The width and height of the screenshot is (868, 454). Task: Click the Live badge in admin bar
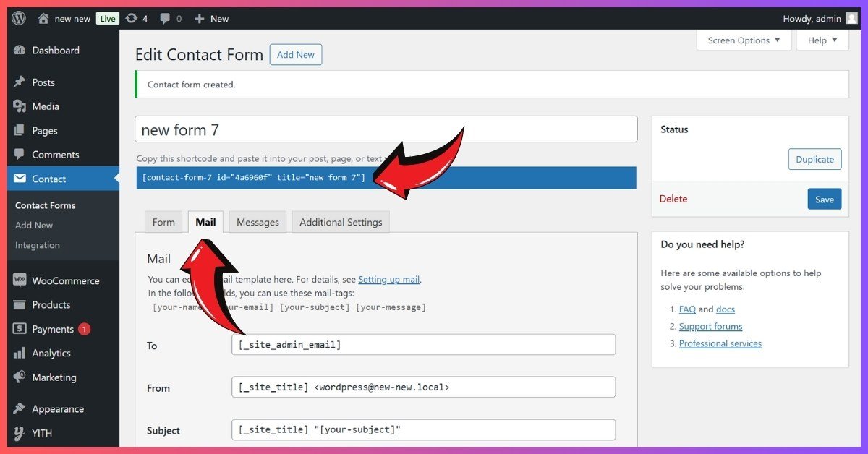click(108, 19)
